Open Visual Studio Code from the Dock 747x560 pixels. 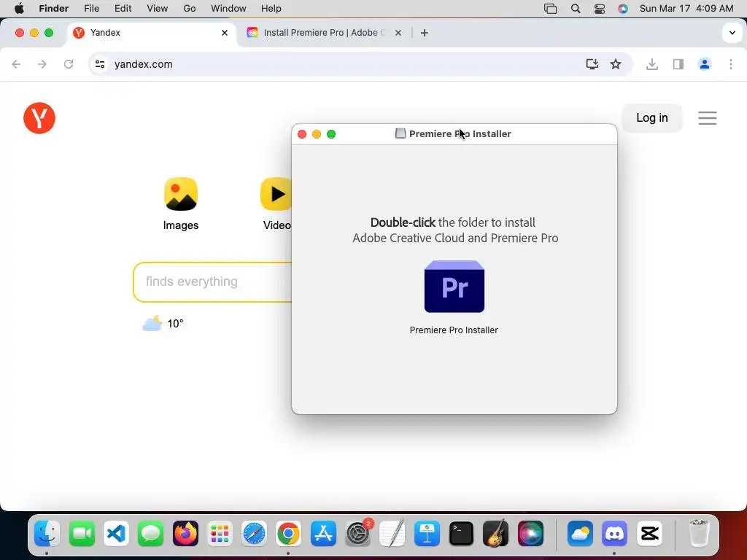(116, 533)
